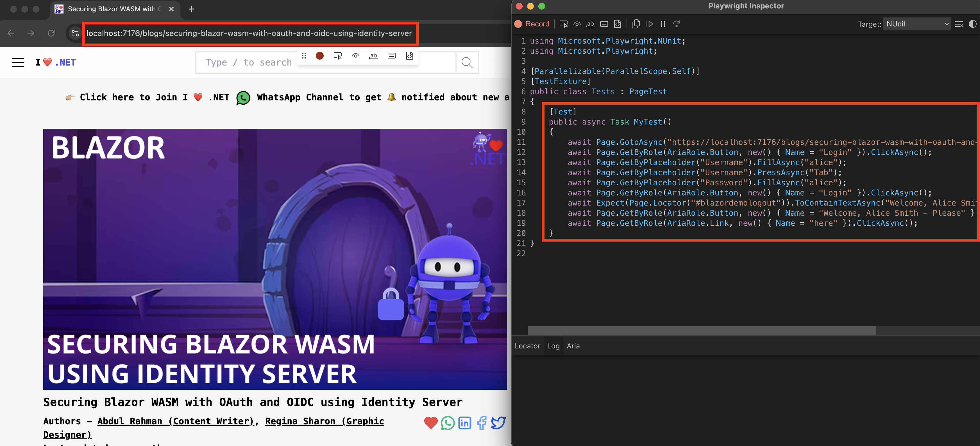980x446 pixels.
Task: Click code line 17 Expect #blazordemologout
Action: click(772, 203)
